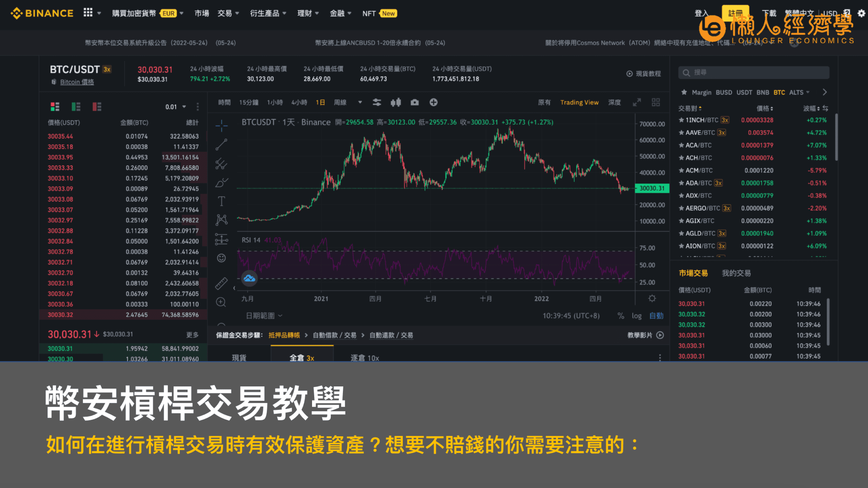
Task: Show favorites star filter in market list
Action: tap(684, 92)
